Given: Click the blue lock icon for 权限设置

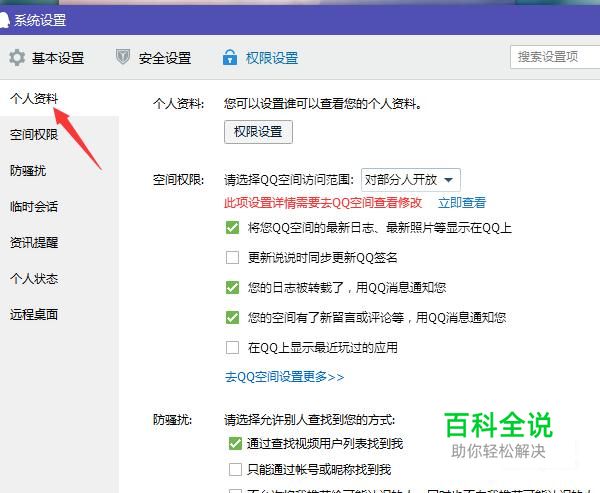Looking at the screenshot, I should click(x=230, y=57).
